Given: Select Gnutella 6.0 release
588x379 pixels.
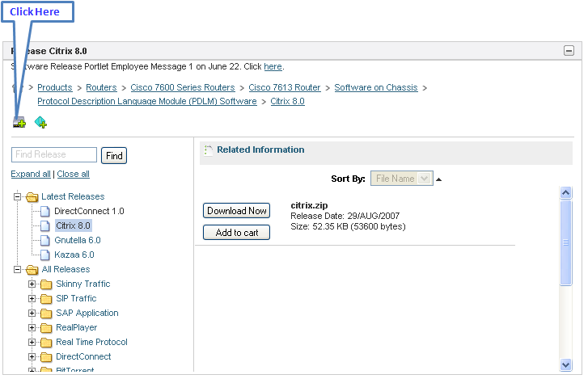Looking at the screenshot, I should pyautogui.click(x=78, y=241).
